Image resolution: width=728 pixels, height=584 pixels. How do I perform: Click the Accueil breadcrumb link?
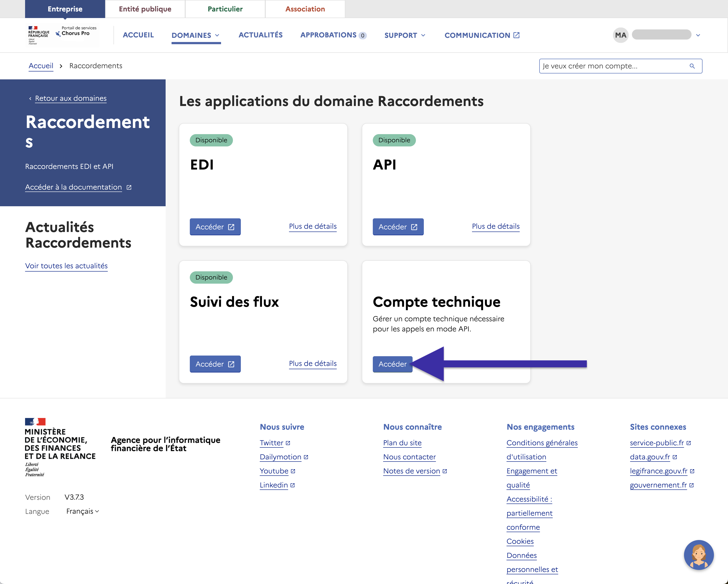[x=41, y=66]
